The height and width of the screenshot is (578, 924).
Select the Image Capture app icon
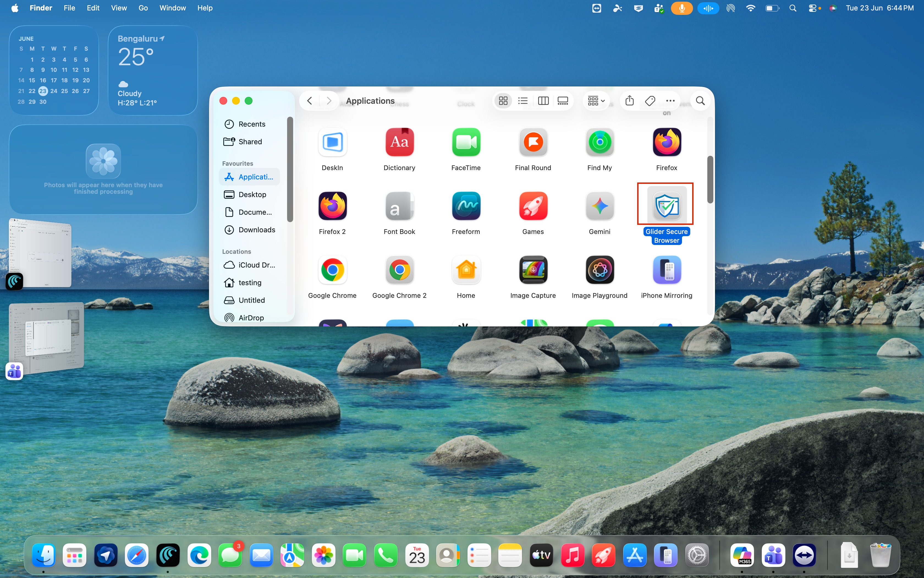click(533, 270)
